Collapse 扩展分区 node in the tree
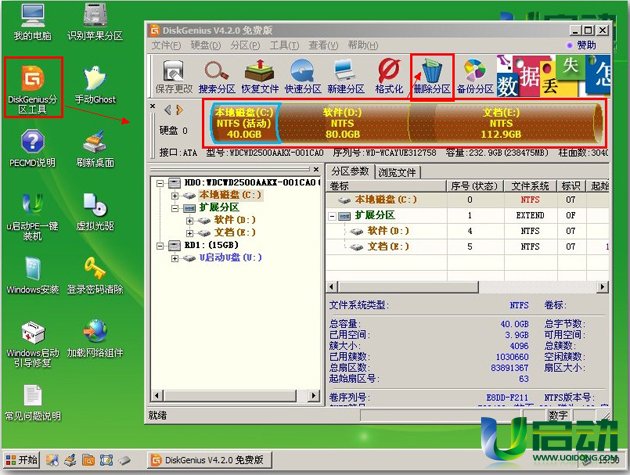This screenshot has height=475, width=630. pos(175,208)
